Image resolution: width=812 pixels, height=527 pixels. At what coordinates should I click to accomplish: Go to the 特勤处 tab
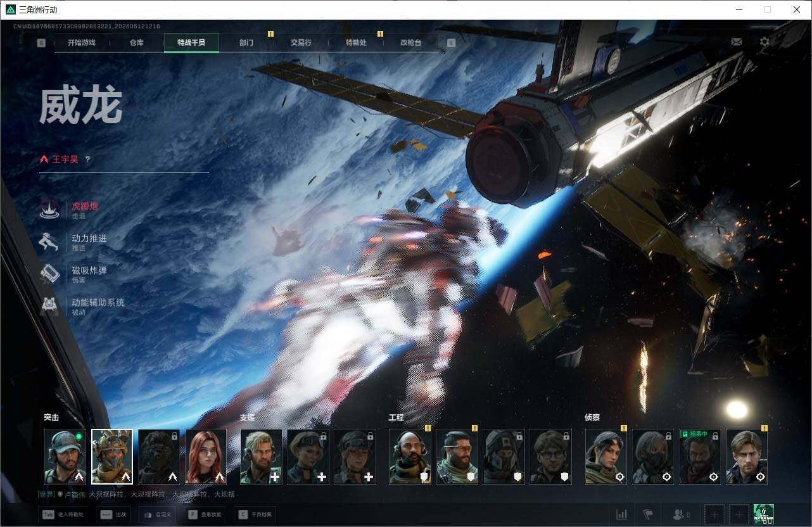click(356, 42)
